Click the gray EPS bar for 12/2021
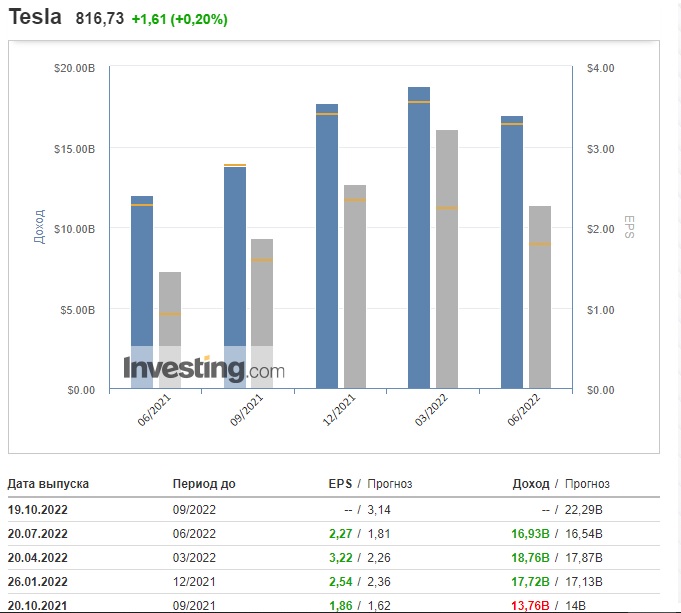Image resolution: width=681 pixels, height=613 pixels. click(355, 286)
